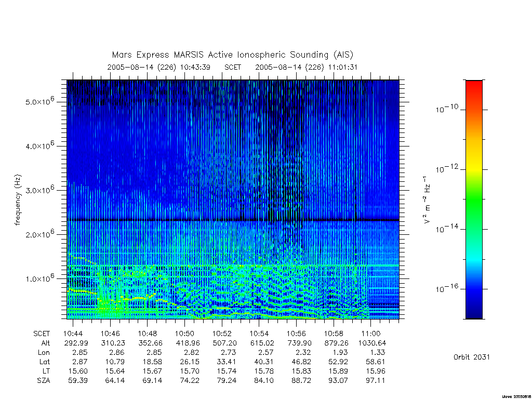Click the '4.0×10^6' frequency tick label
The height and width of the screenshot is (399, 532).
click(39, 145)
